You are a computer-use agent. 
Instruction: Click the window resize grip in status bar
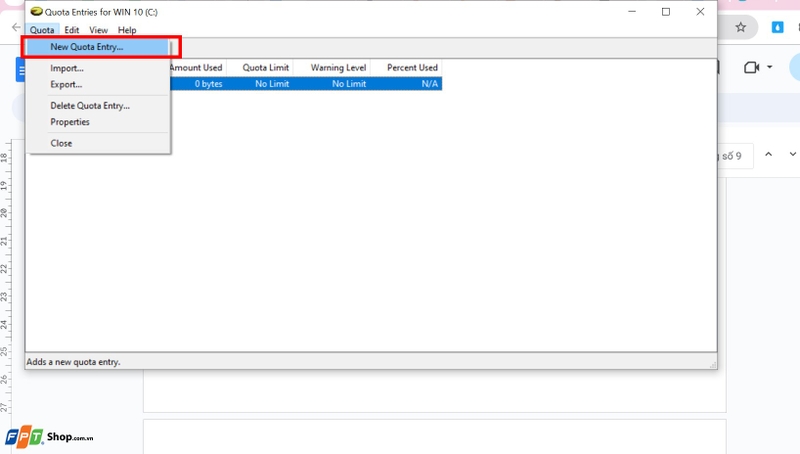(713, 364)
